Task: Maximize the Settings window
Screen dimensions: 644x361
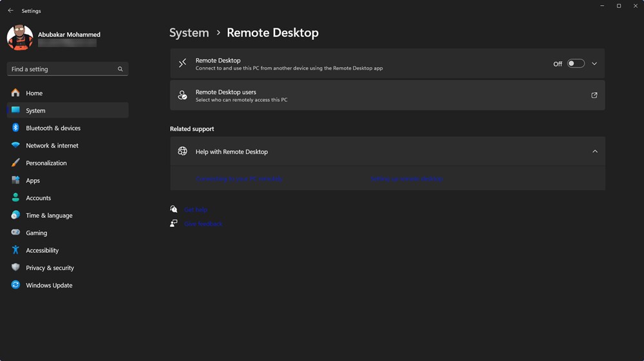Action: [x=618, y=6]
